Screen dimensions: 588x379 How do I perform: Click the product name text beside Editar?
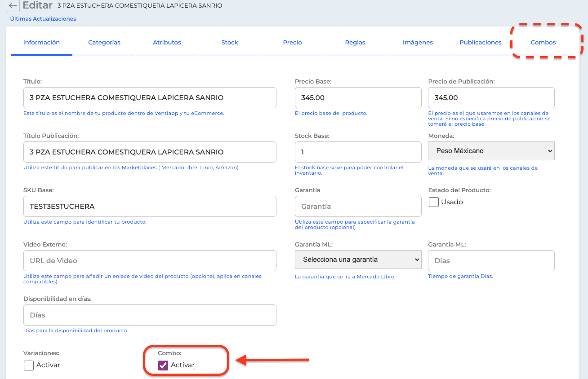(140, 6)
